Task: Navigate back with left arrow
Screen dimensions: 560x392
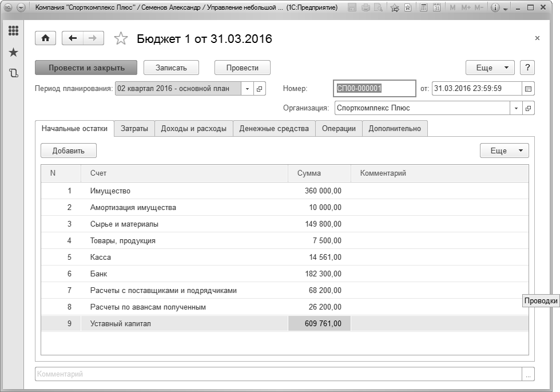Action: (73, 38)
